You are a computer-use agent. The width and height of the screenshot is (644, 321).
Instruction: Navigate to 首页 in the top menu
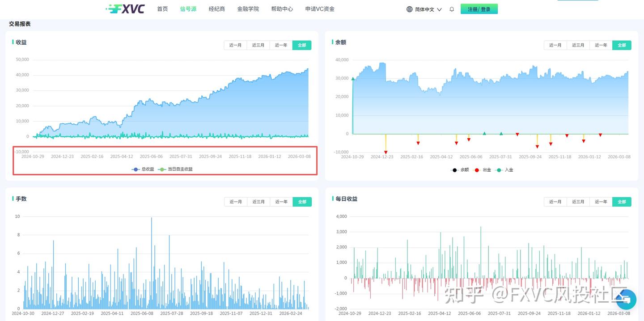tap(162, 8)
